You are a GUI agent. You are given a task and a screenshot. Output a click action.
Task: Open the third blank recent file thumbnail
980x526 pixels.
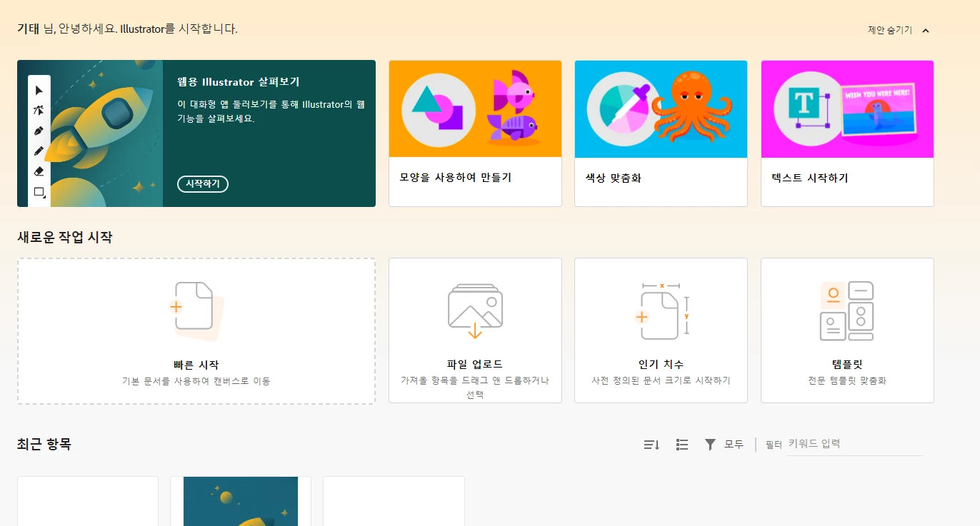pos(394,501)
